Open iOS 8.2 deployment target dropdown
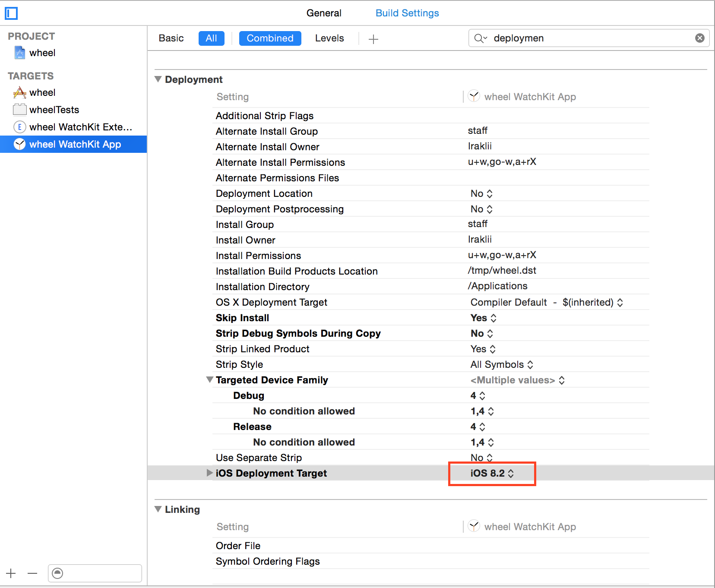715x588 pixels. click(x=492, y=473)
